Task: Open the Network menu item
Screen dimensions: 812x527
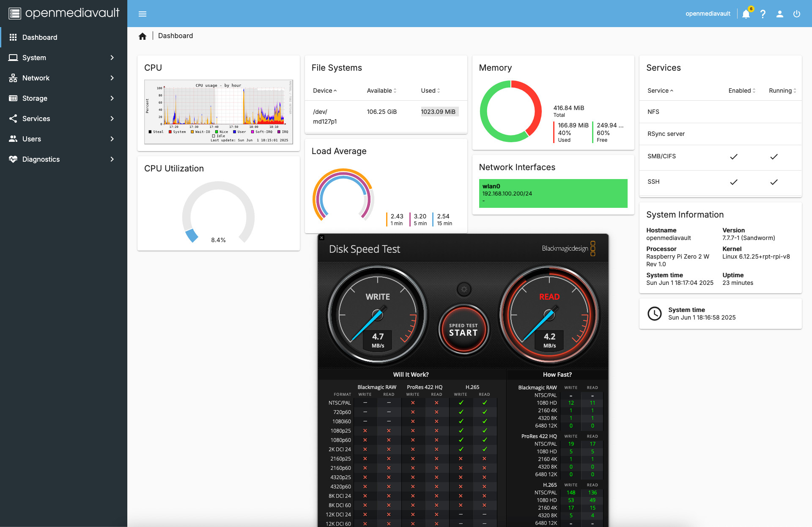Action: pyautogui.click(x=63, y=78)
